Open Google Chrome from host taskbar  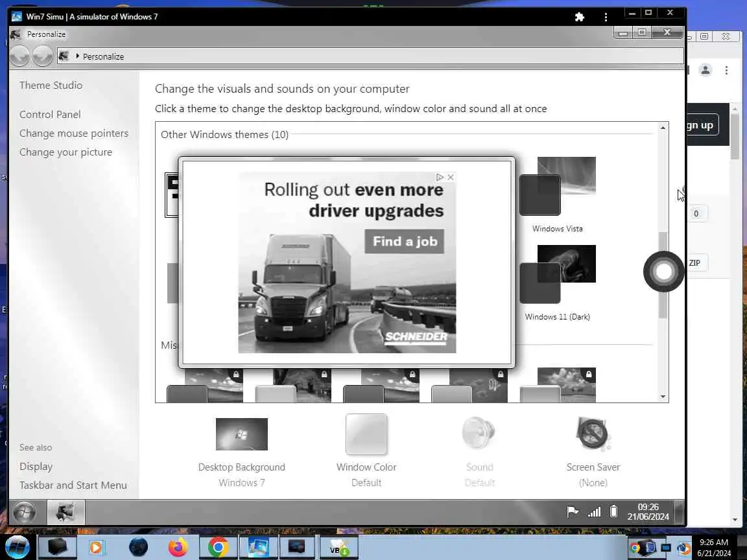click(x=218, y=547)
